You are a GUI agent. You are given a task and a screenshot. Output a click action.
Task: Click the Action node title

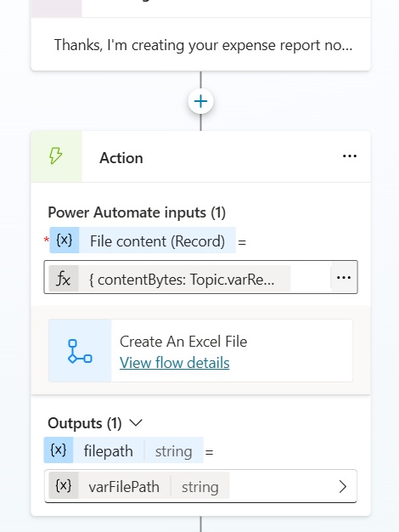tap(121, 158)
